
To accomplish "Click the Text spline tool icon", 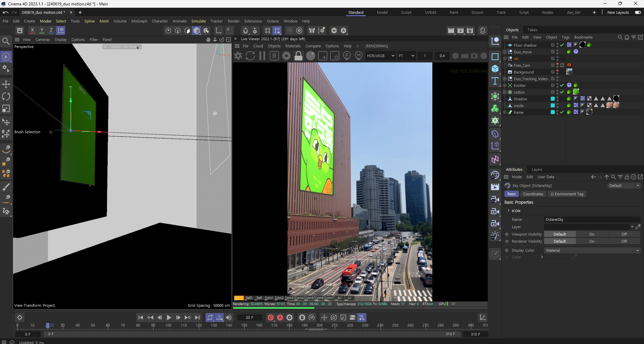I will [495, 81].
